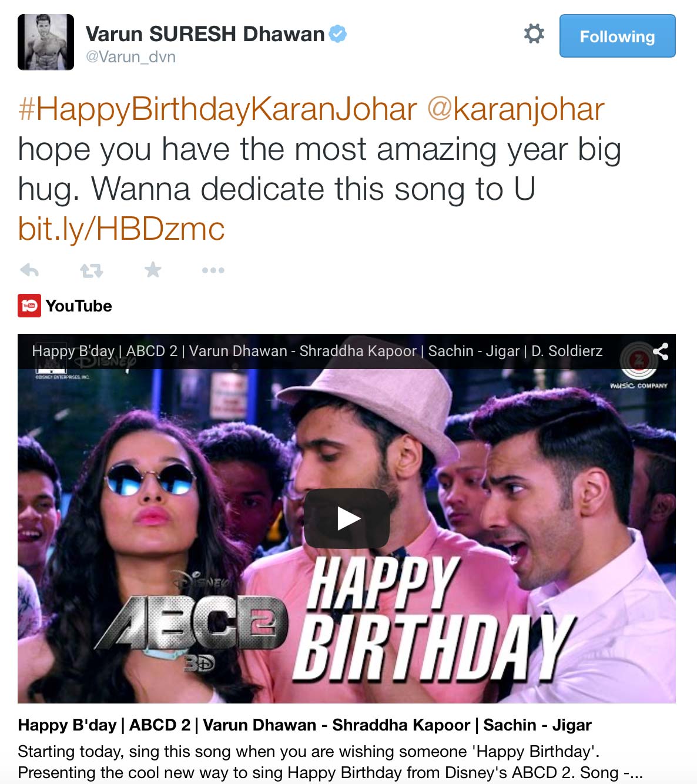Click the YouTube source label

tap(79, 306)
